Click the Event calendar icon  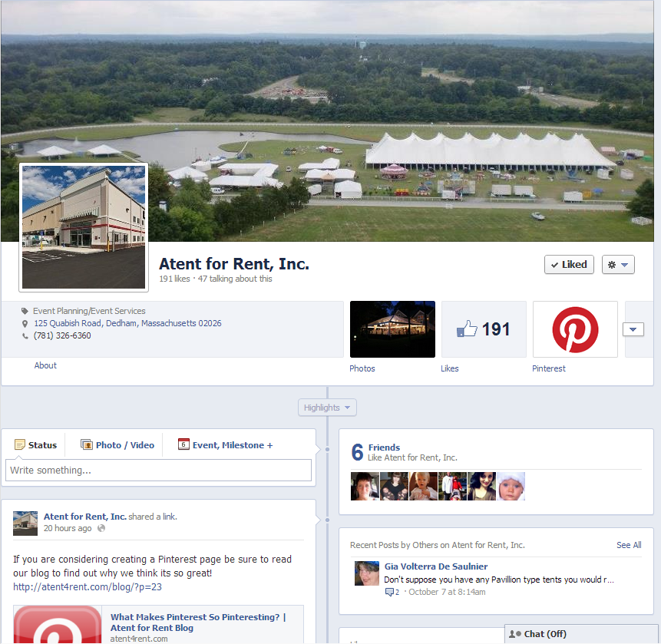pos(183,444)
